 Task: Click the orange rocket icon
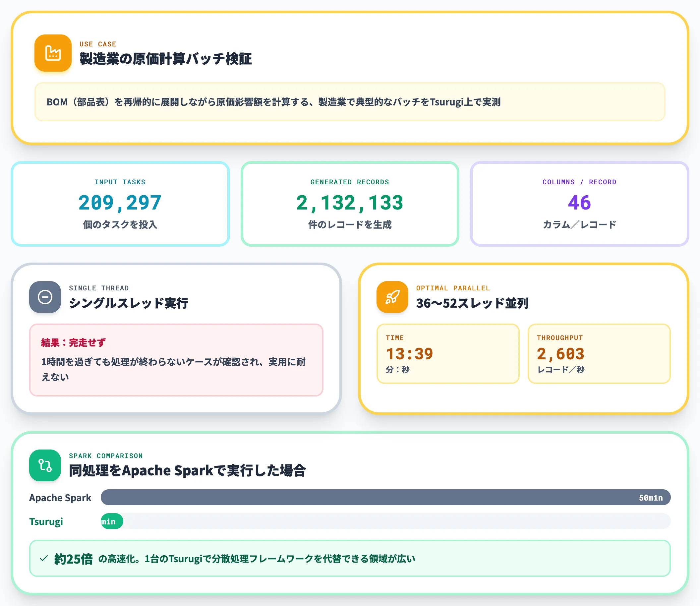coord(392,297)
